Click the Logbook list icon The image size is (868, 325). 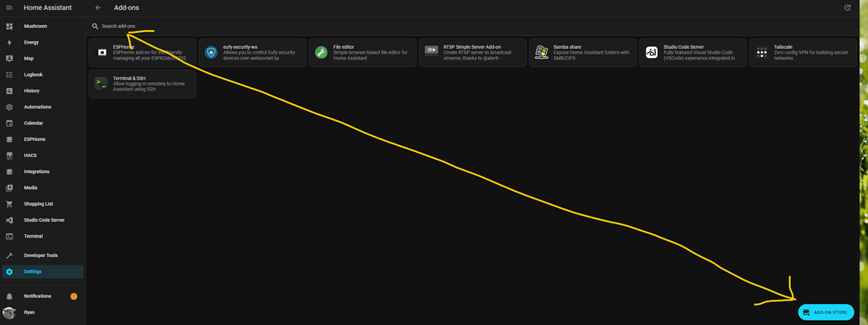pyautogui.click(x=9, y=74)
